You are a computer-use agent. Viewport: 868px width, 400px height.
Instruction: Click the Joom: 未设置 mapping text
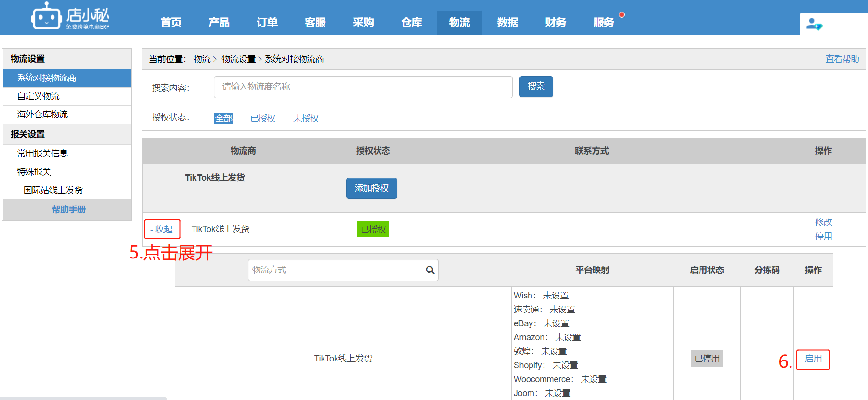pyautogui.click(x=542, y=393)
